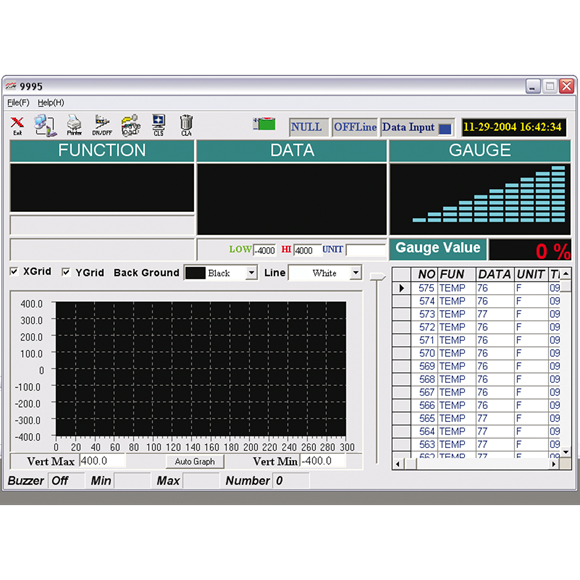Click the OFFLine status button
The image size is (580, 580).
pos(355,127)
